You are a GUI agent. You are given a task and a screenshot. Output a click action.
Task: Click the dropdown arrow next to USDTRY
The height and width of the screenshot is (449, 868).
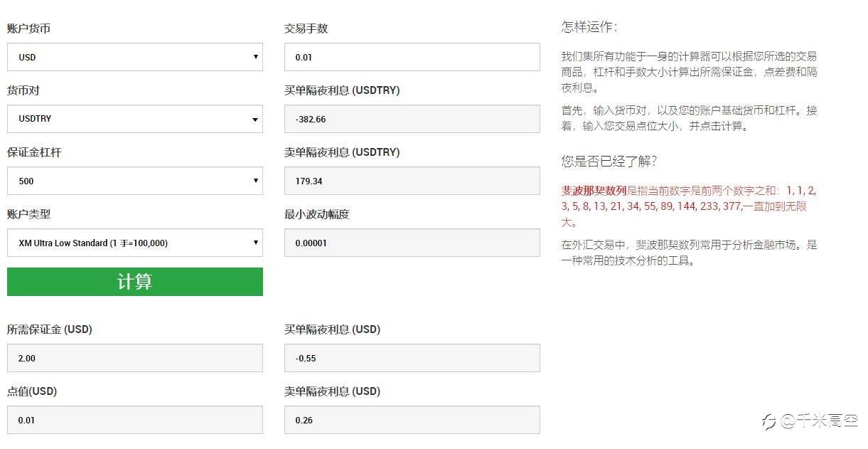255,119
